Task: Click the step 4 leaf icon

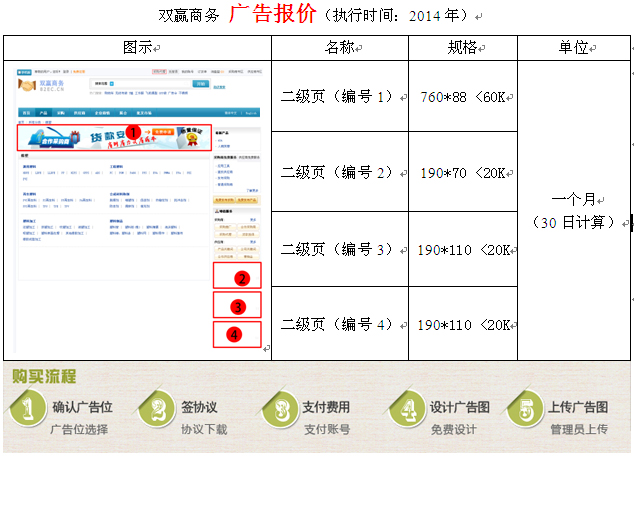Action: click(407, 411)
